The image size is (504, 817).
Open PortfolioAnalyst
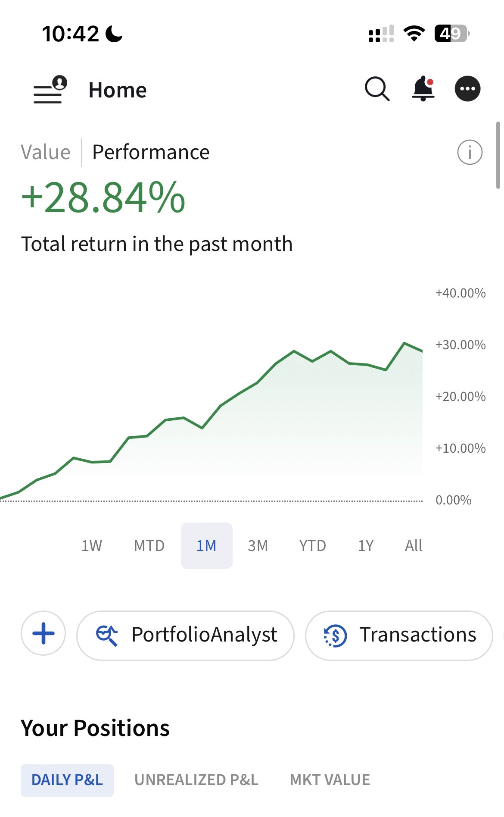tap(186, 635)
